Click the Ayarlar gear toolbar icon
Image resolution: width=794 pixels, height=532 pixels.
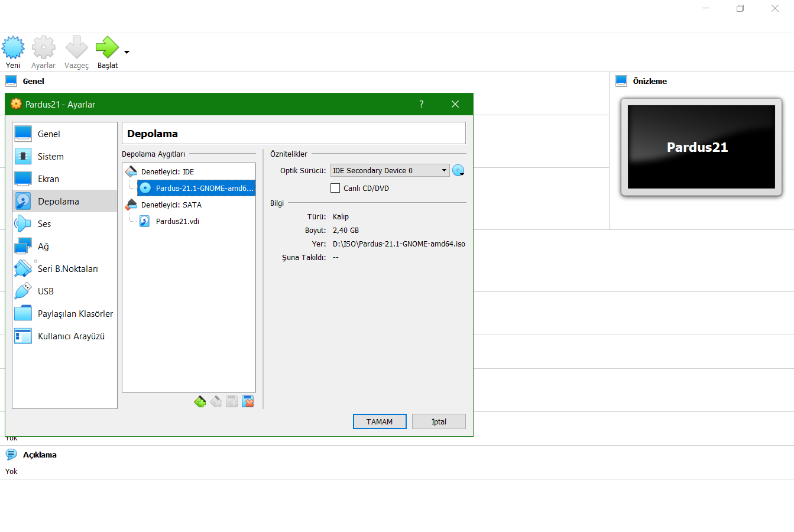pyautogui.click(x=43, y=47)
